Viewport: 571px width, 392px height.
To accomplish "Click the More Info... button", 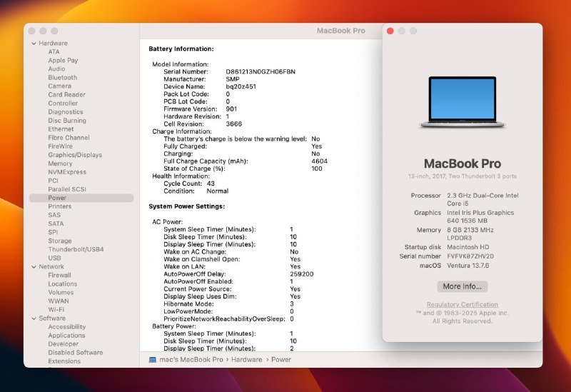I will coord(462,286).
